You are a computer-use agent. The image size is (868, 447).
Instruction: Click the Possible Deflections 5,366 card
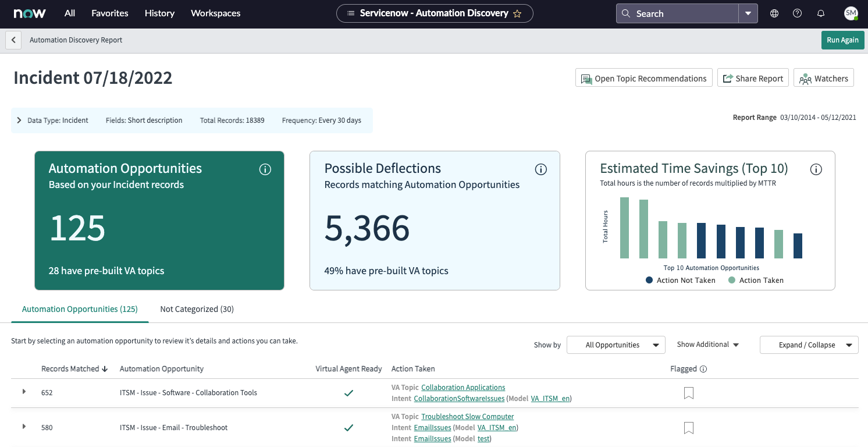(x=435, y=221)
